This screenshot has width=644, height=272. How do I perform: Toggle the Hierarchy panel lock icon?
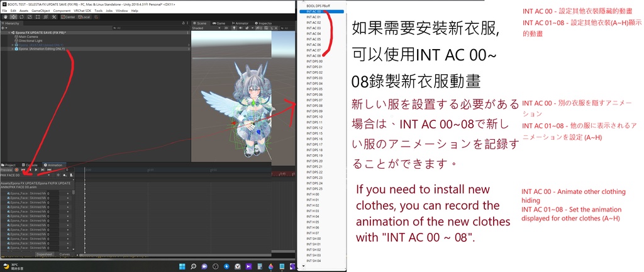[x=184, y=23]
